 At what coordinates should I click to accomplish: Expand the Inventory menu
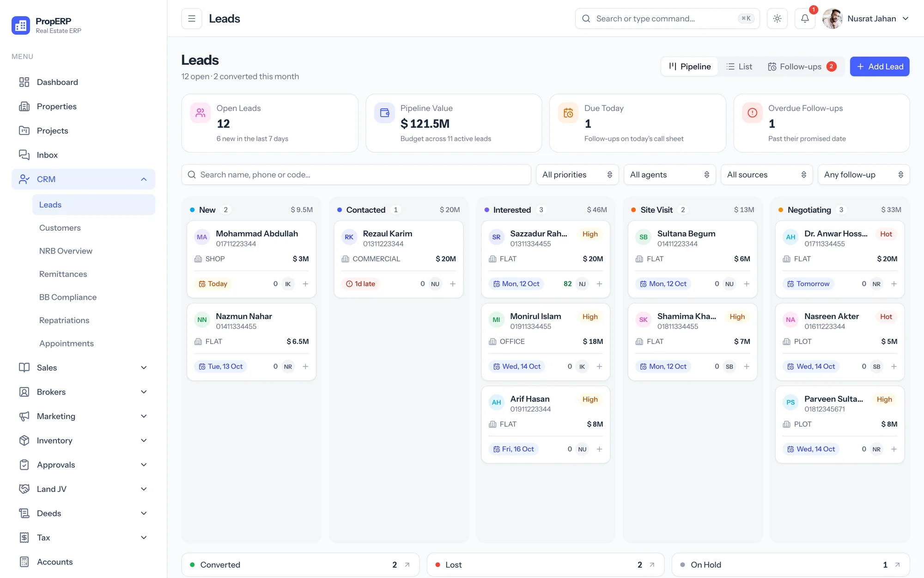pyautogui.click(x=83, y=440)
